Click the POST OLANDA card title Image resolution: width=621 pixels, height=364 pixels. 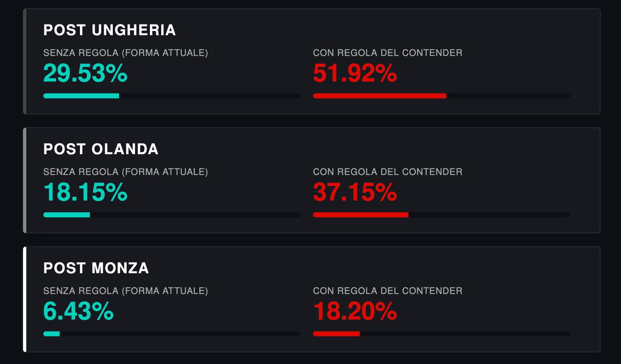tap(101, 149)
